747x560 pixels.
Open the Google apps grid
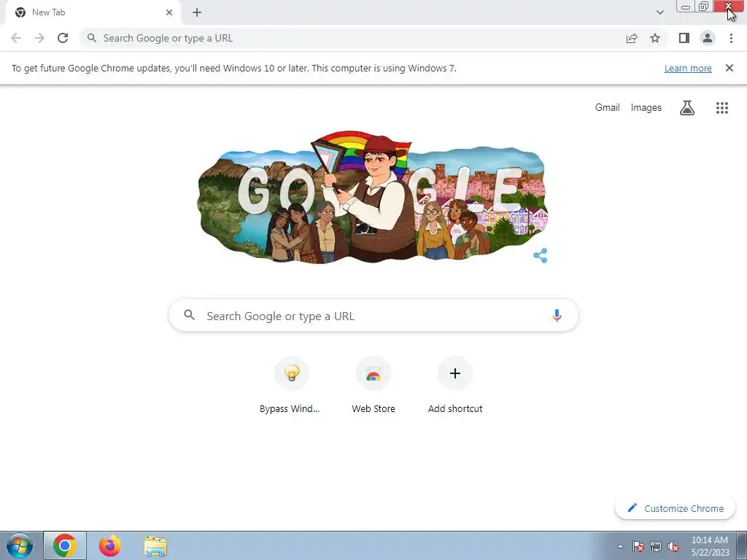point(722,108)
